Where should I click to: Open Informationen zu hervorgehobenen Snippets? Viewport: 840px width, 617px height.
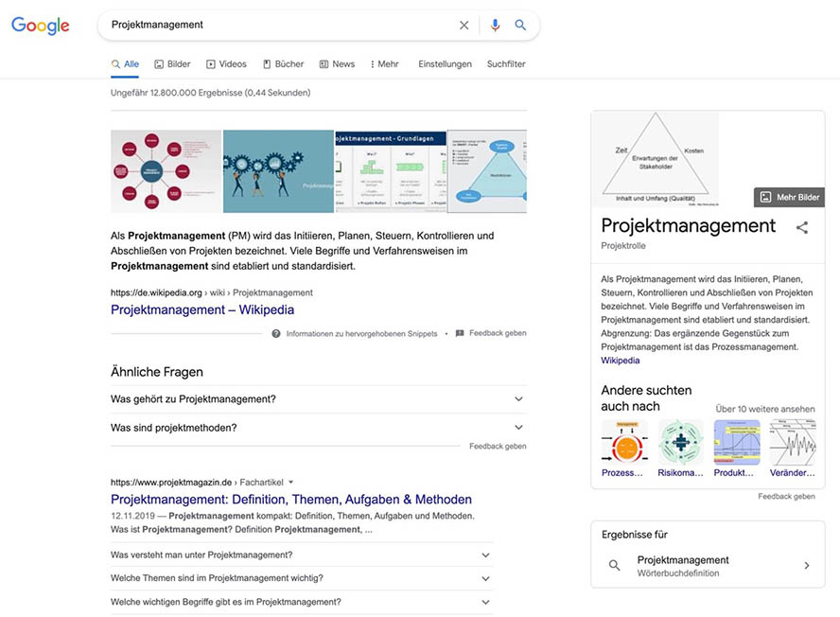tap(361, 333)
